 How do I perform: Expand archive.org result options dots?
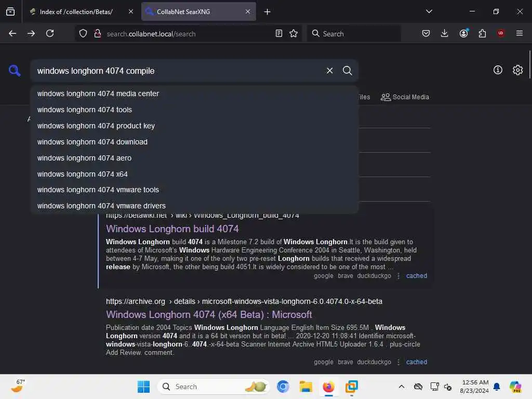398,362
